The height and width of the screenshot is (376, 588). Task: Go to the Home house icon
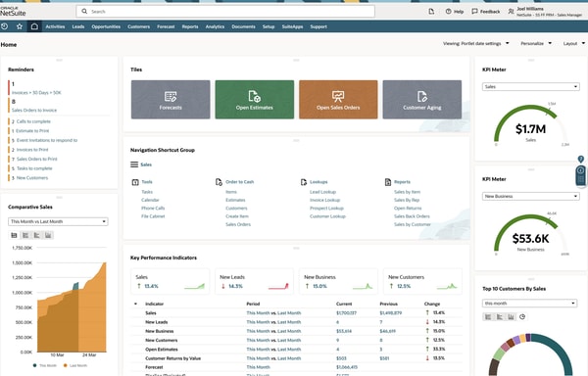tap(34, 26)
